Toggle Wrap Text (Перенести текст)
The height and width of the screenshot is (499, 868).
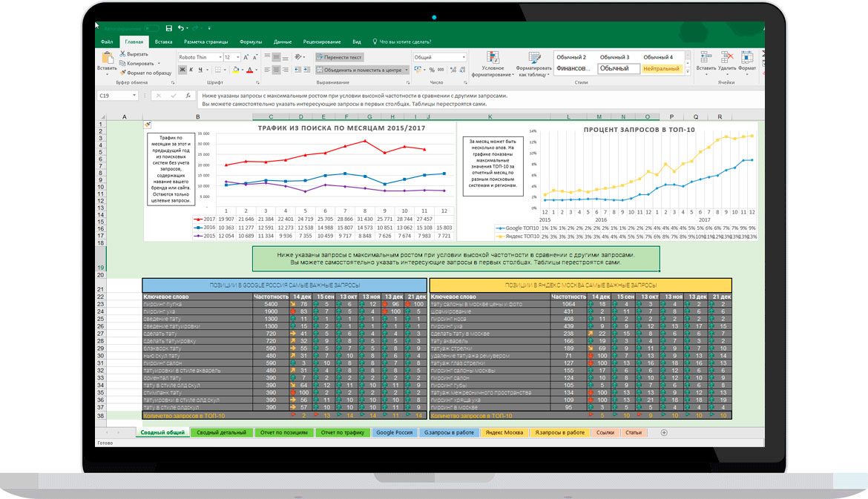[x=339, y=57]
